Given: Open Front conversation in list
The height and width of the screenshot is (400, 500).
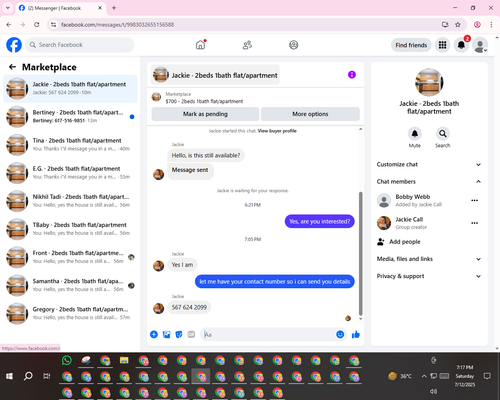Looking at the screenshot, I should point(70,257).
